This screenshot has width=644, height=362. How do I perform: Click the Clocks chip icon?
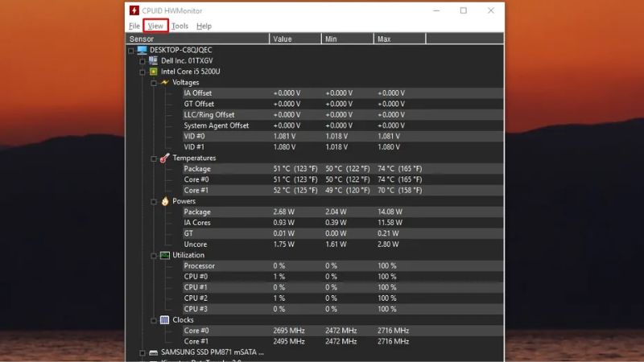click(x=164, y=319)
